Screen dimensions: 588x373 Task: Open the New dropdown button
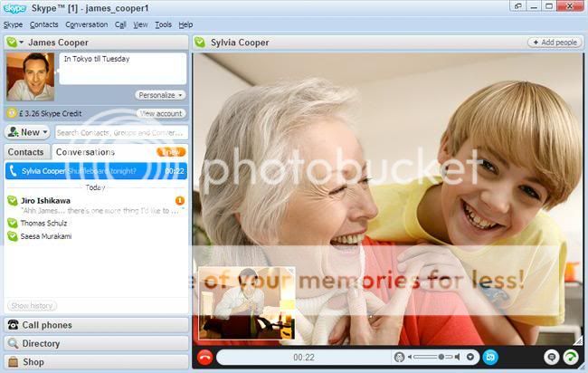(27, 132)
